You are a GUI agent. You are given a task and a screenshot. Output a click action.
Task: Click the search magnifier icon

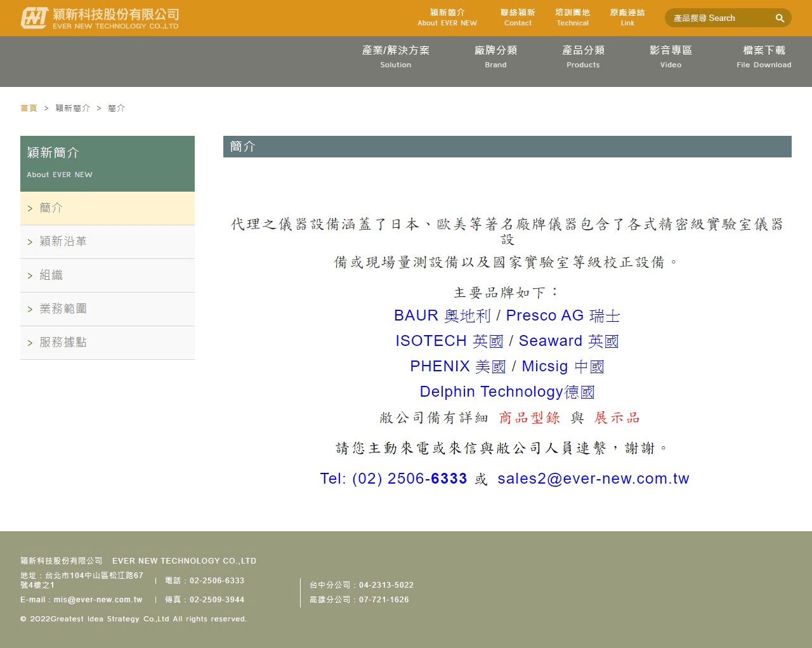click(780, 18)
